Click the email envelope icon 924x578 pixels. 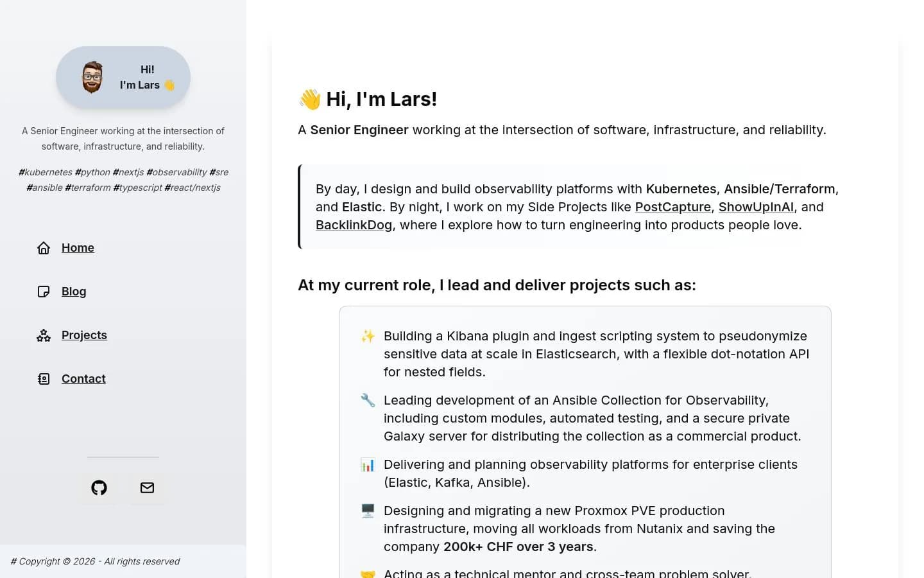coord(147,488)
